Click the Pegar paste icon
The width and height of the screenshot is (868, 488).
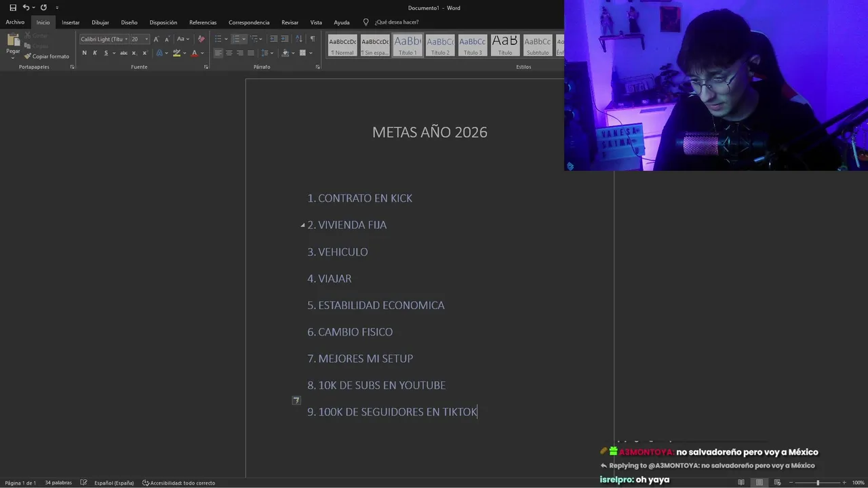13,40
